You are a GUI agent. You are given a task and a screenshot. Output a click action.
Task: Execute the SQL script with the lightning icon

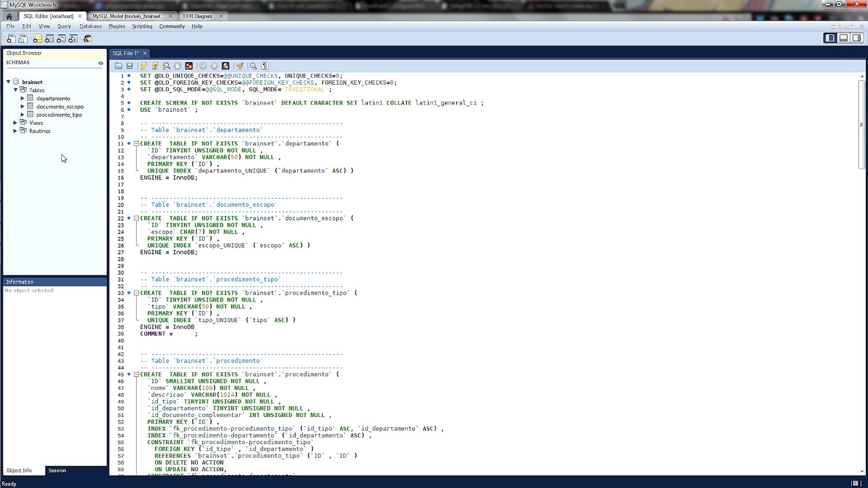144,65
